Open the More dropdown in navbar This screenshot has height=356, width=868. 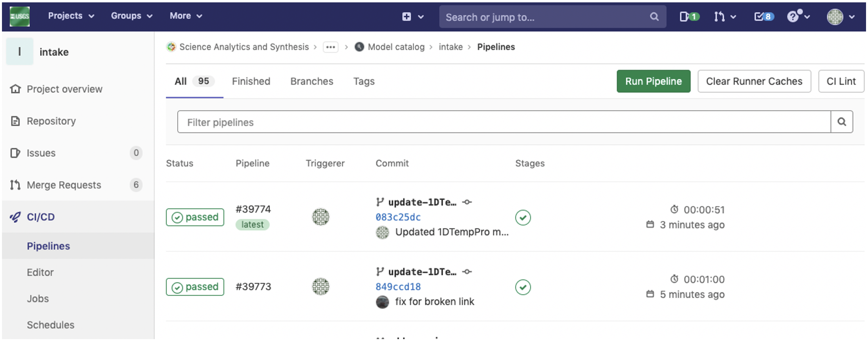[x=185, y=16]
